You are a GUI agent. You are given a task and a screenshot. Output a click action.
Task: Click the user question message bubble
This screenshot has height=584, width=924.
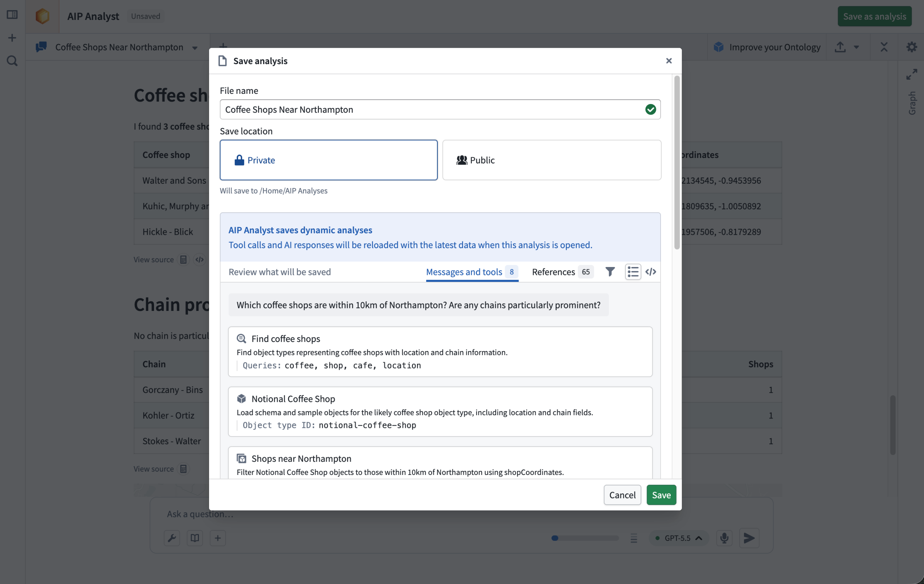coord(418,305)
